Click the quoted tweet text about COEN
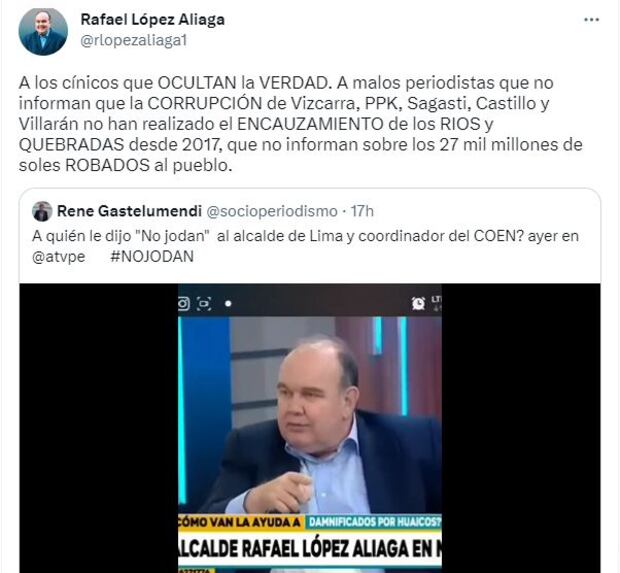 (305, 246)
